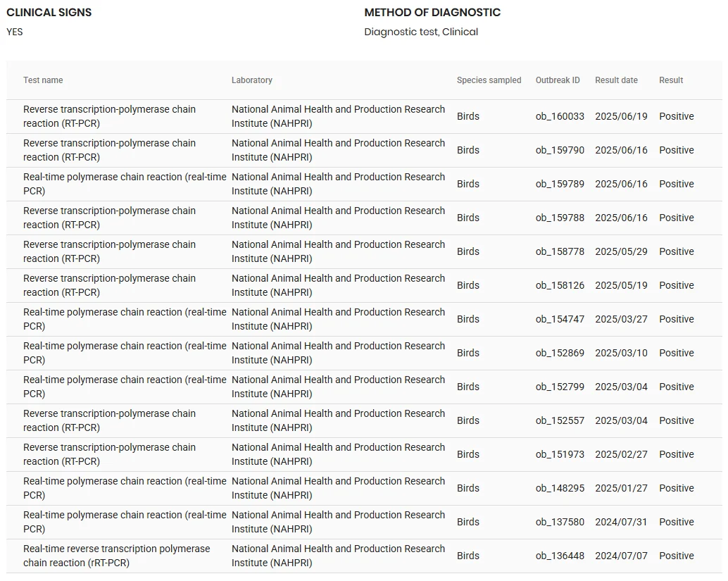Select outbreak ID ob_152799

point(560,387)
